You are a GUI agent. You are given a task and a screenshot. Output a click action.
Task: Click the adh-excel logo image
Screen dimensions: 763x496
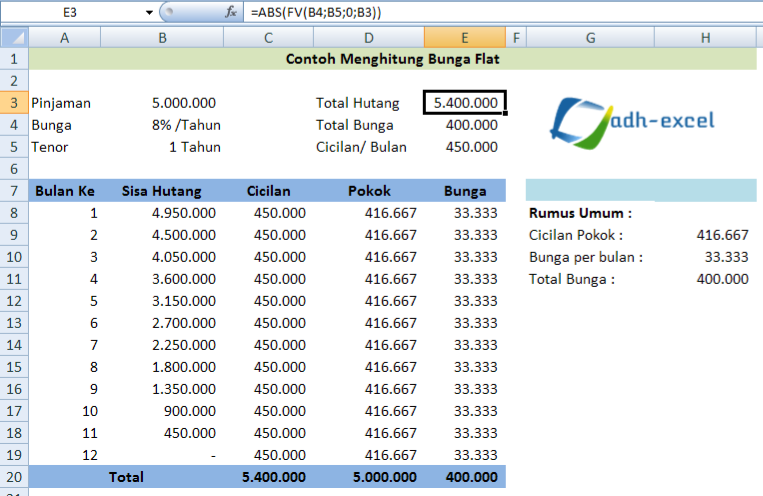pyautogui.click(x=634, y=121)
